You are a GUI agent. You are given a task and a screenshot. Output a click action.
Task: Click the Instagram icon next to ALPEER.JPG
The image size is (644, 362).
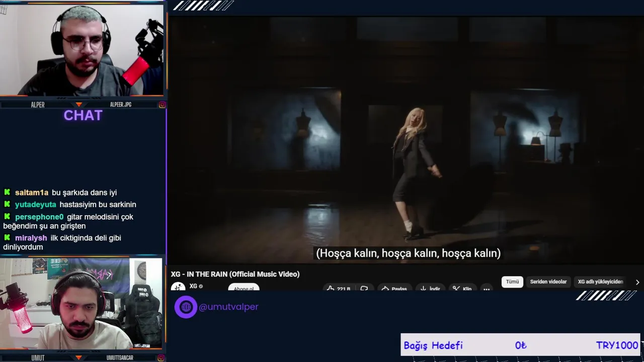162,105
